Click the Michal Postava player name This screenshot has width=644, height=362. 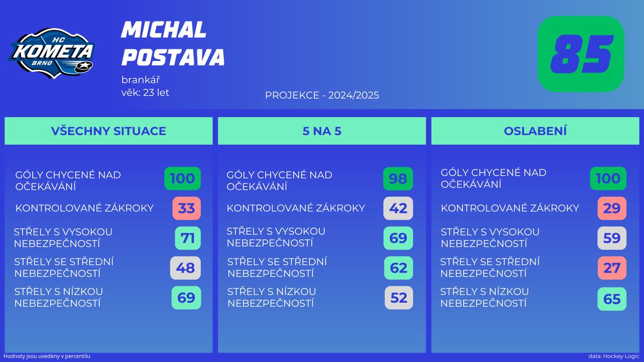click(173, 43)
